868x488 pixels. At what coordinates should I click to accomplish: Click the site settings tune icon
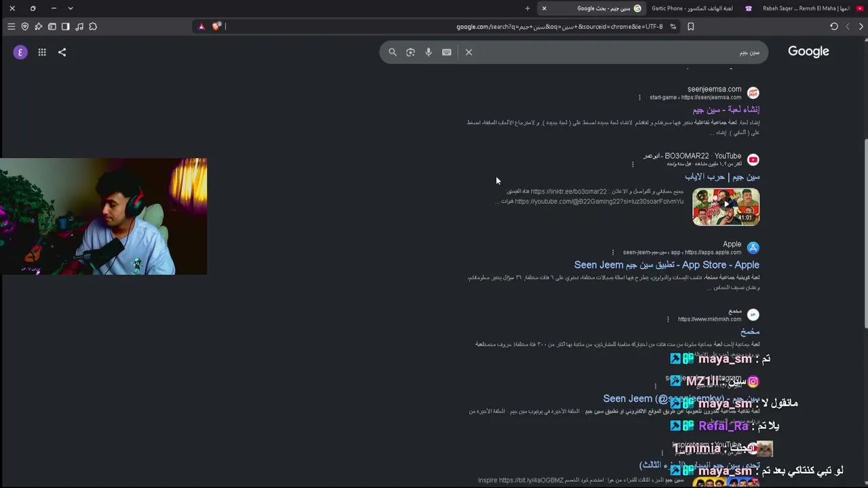pyautogui.click(x=673, y=26)
